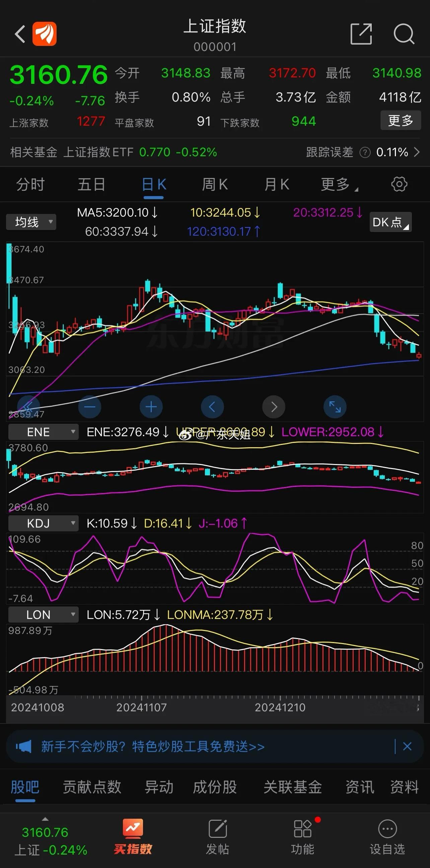
Task: Tap the 下跌家数 944 value
Action: coord(303,121)
